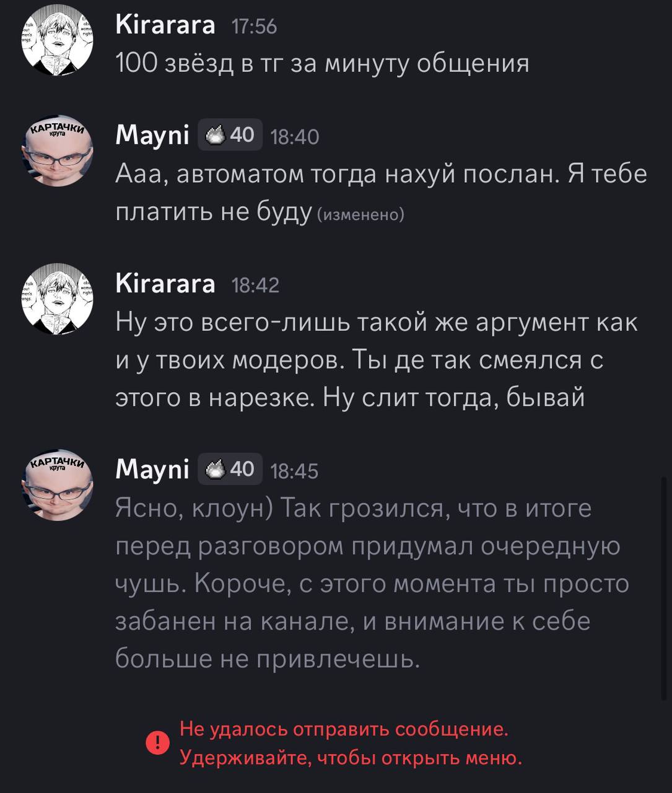The width and height of the screenshot is (672, 793).
Task: Select the Kirarara username at 18:42
Action: click(165, 284)
